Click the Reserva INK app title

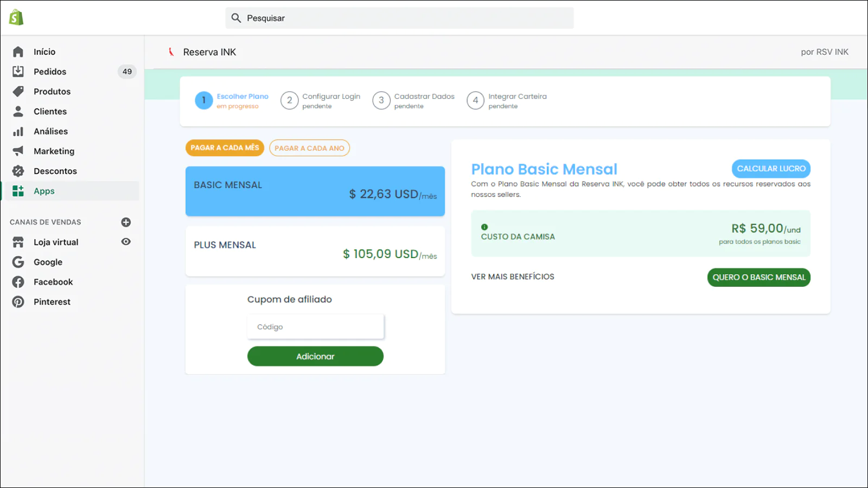tap(209, 52)
